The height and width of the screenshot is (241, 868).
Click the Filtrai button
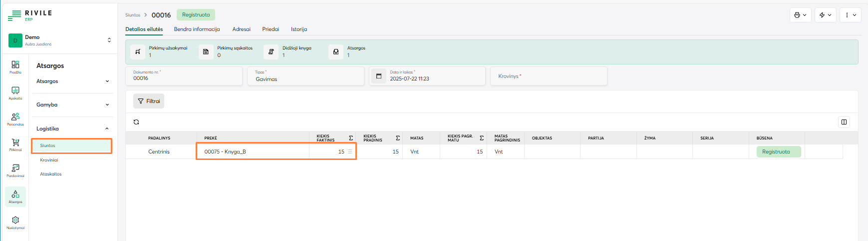pyautogui.click(x=149, y=101)
